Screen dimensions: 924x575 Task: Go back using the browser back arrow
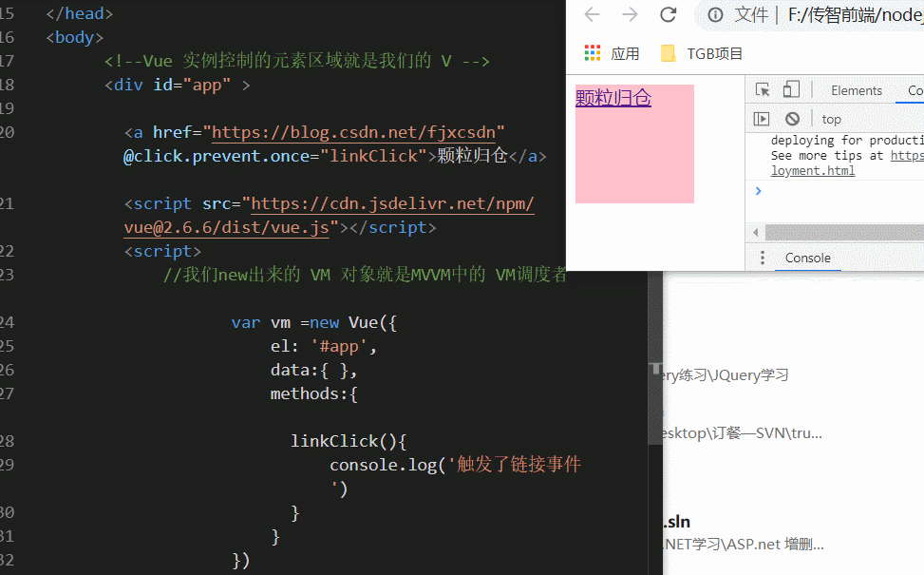coord(592,15)
